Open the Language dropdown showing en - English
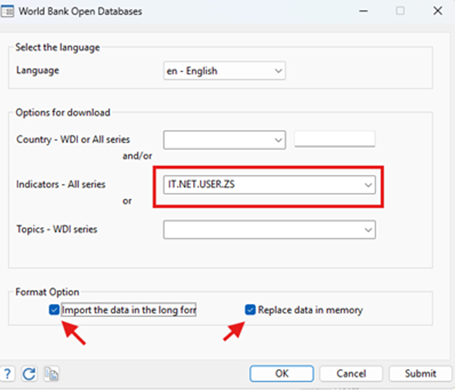The width and height of the screenshot is (455, 390). pos(224,71)
